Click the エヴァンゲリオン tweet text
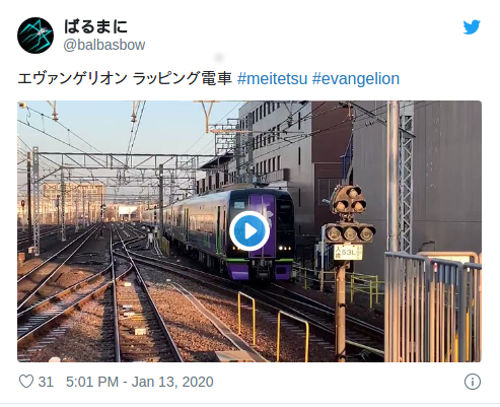The width and height of the screenshot is (500, 407). pos(72,79)
